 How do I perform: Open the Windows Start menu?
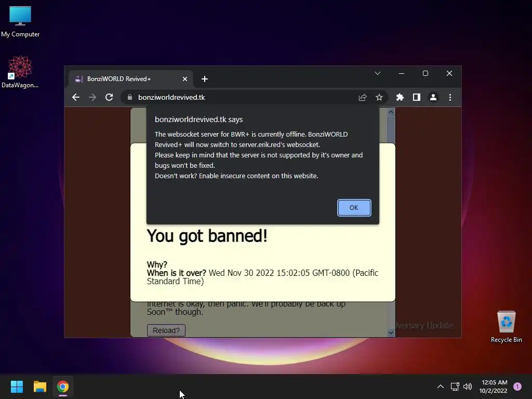pos(17,387)
